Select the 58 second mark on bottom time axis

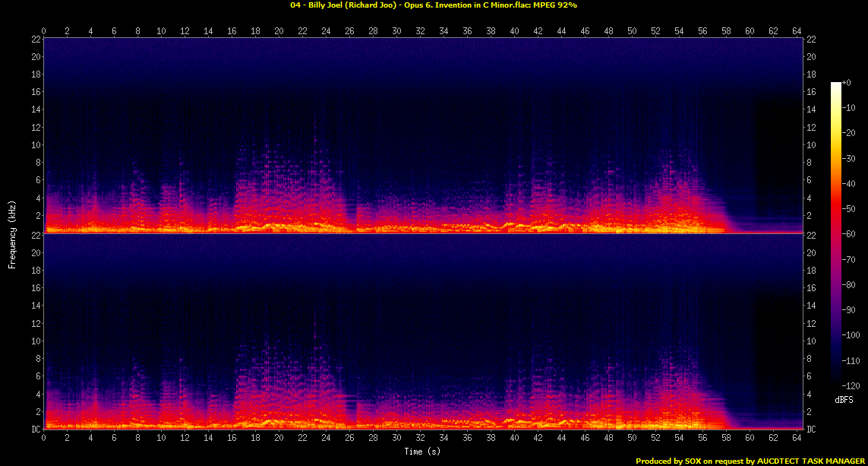tap(726, 439)
